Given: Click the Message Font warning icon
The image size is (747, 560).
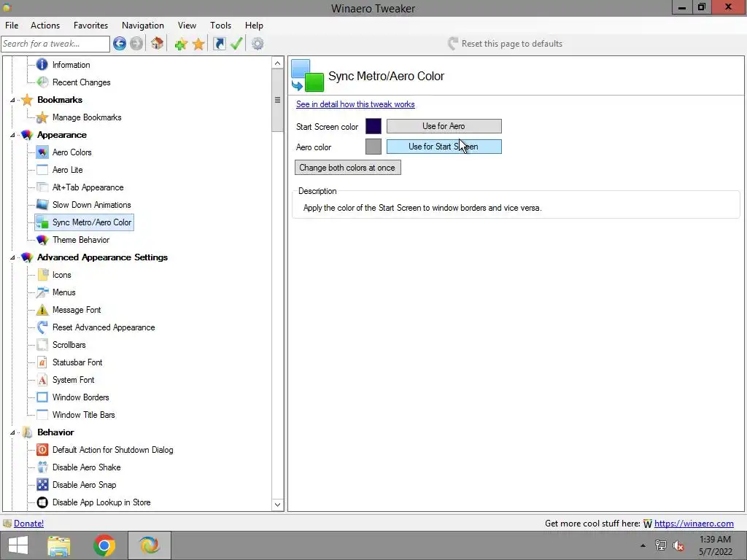Looking at the screenshot, I should (x=42, y=310).
